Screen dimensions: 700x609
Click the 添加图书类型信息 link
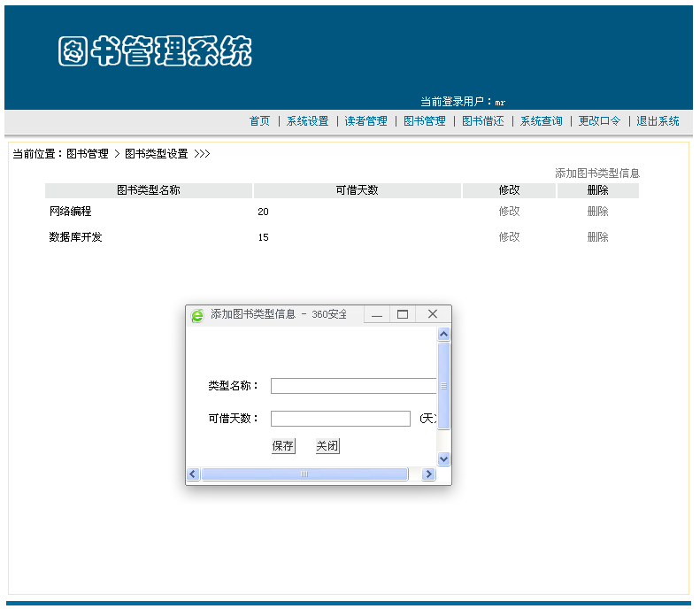click(597, 173)
